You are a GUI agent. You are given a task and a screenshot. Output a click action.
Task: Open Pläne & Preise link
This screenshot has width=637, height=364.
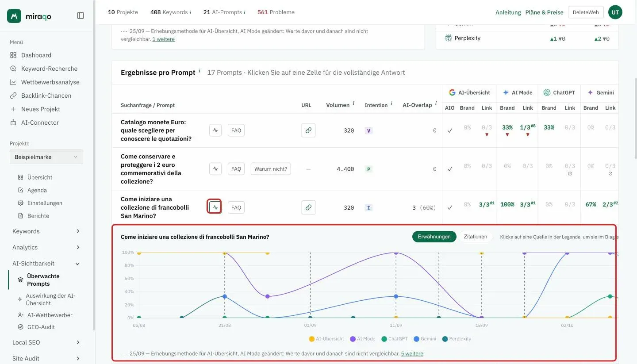[545, 12]
